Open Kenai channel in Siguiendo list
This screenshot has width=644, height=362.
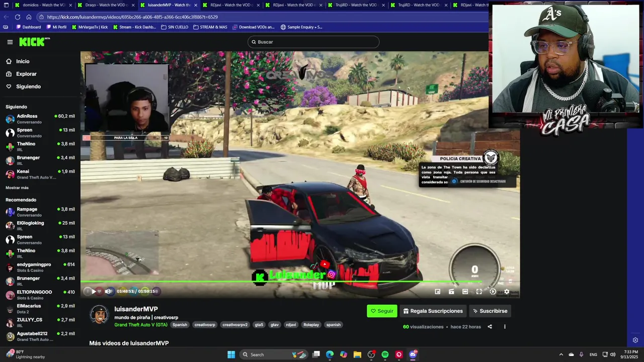coord(40,174)
